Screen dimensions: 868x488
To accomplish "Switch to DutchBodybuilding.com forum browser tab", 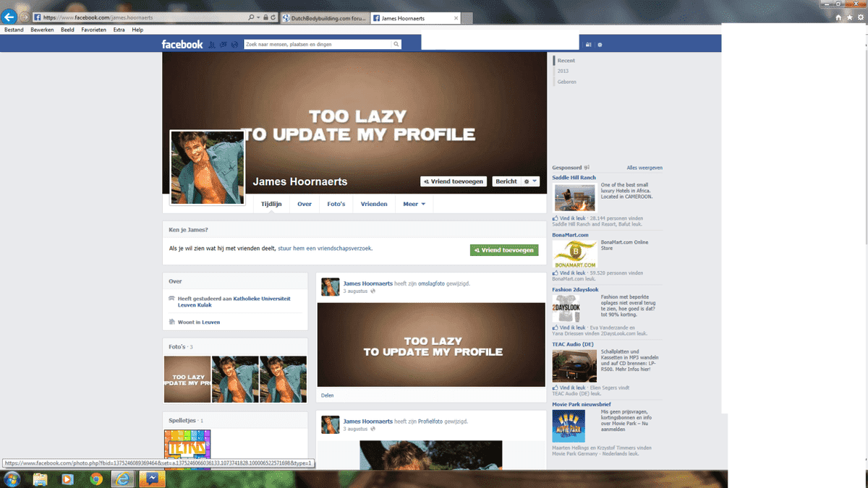I will [x=324, y=18].
